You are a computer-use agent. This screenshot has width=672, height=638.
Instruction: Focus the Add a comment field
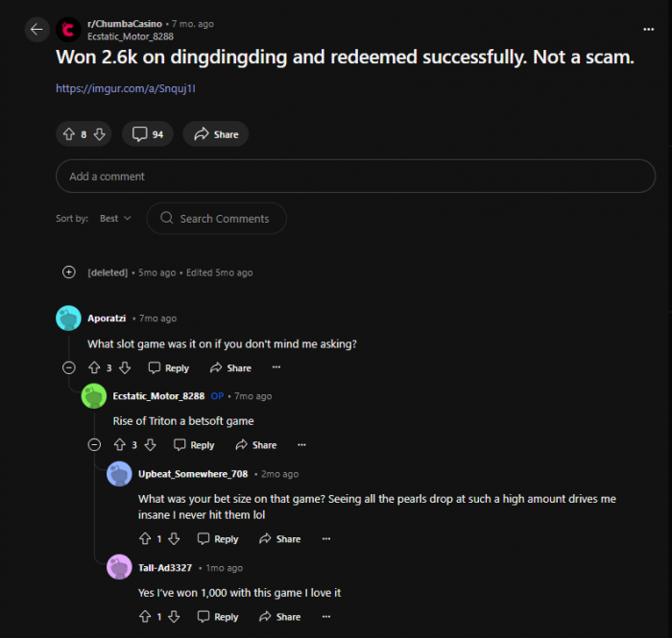355,176
